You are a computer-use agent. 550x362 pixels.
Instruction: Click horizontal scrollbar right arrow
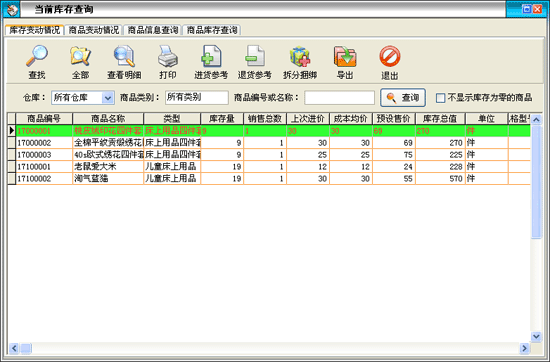524,348
